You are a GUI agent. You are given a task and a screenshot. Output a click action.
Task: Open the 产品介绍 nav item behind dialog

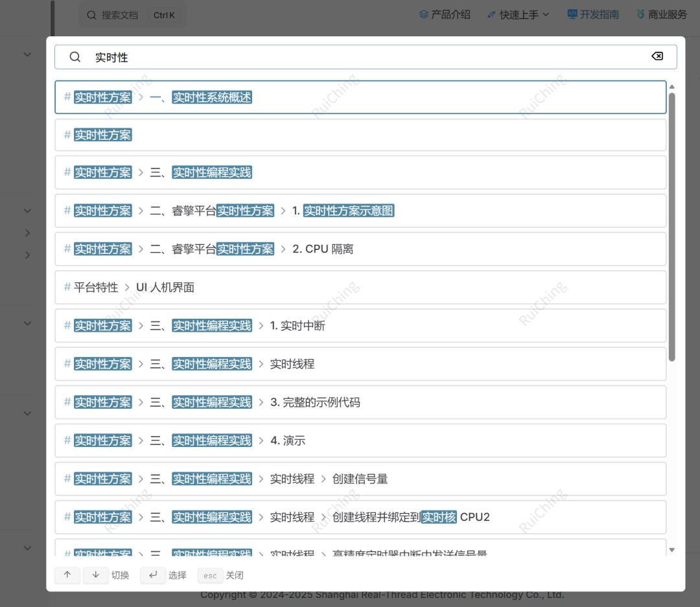[445, 15]
